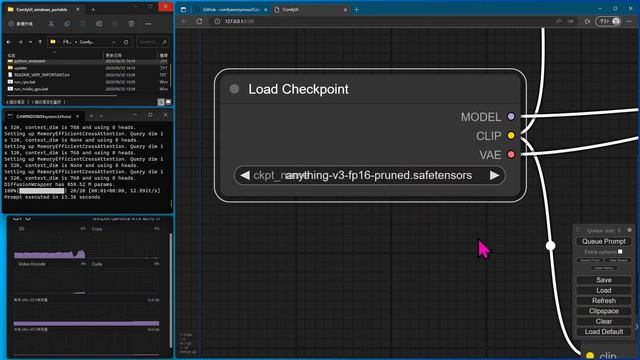The image size is (640, 360).
Task: Click the white reroute dot on the CLIP wire
Action: coord(550,246)
